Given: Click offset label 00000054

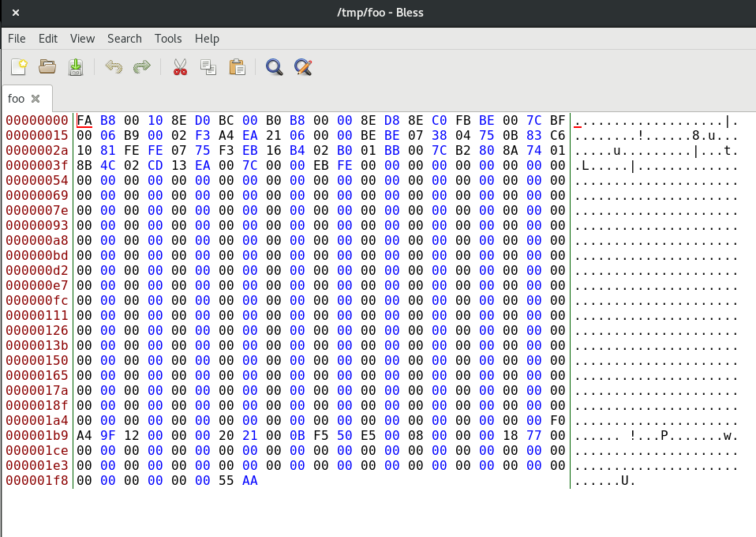Looking at the screenshot, I should pos(36,180).
